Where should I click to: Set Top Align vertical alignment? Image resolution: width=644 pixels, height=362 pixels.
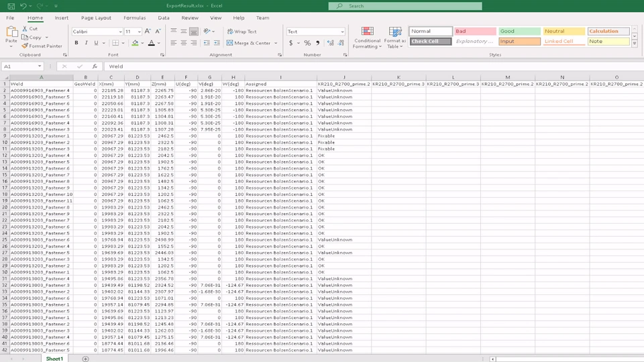click(x=174, y=32)
